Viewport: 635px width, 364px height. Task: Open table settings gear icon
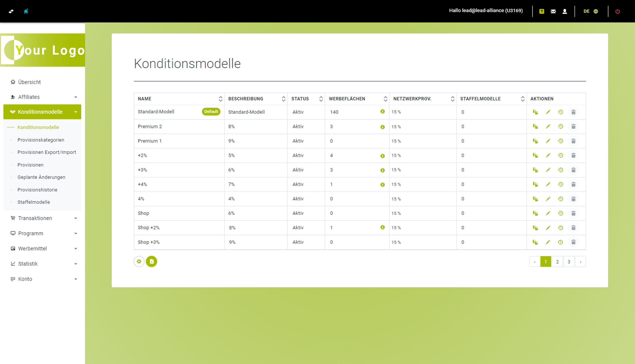pos(139,261)
